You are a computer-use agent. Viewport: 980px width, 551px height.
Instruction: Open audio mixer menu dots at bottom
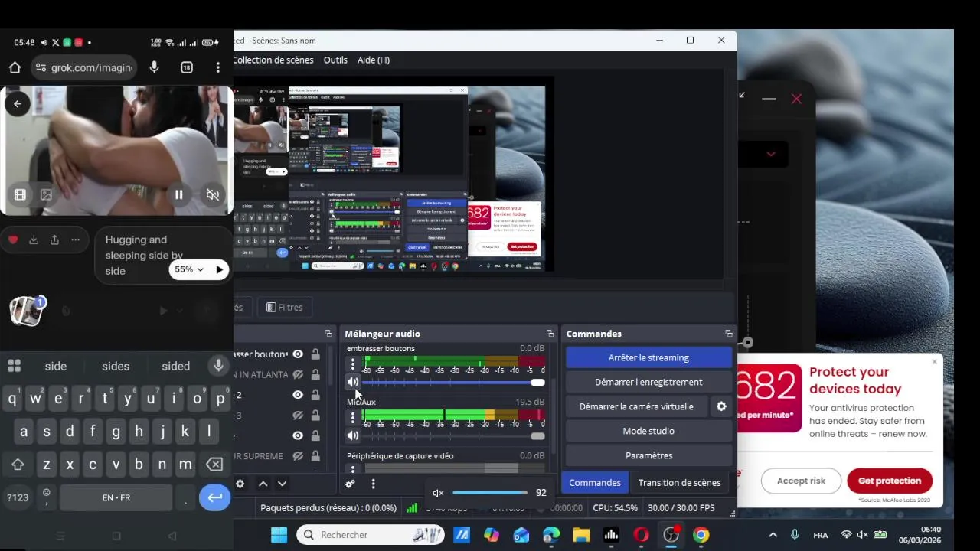pos(373,484)
